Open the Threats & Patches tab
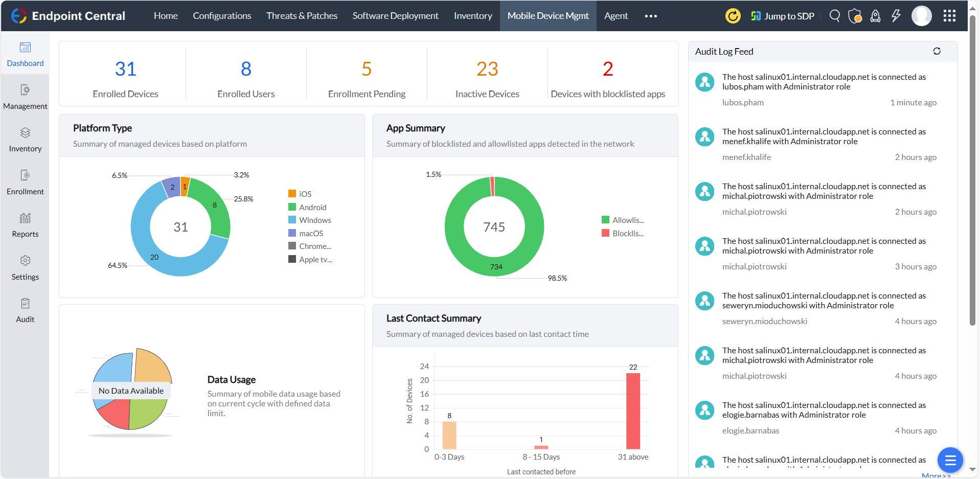 coord(302,16)
